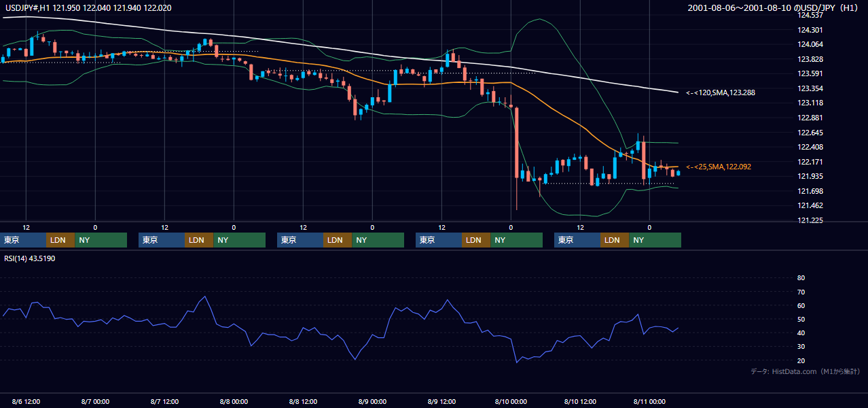Click the RSI(14) 43.5190 indicator label

[x=30, y=258]
